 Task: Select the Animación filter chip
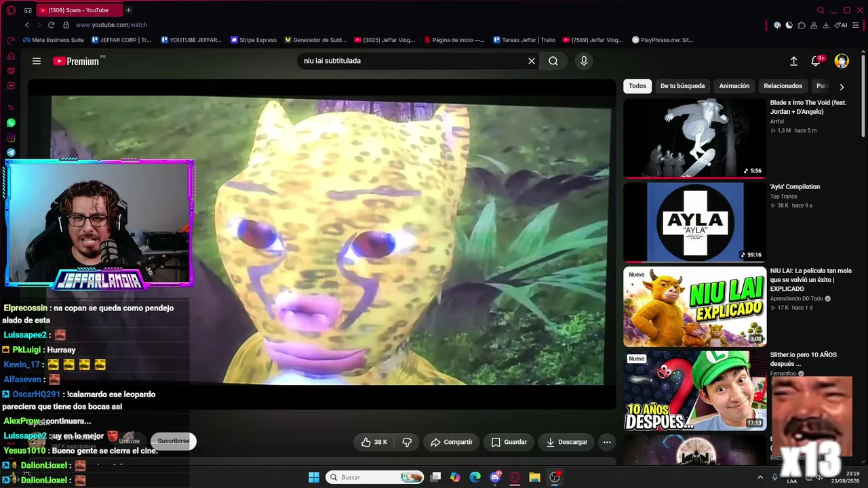(x=734, y=86)
